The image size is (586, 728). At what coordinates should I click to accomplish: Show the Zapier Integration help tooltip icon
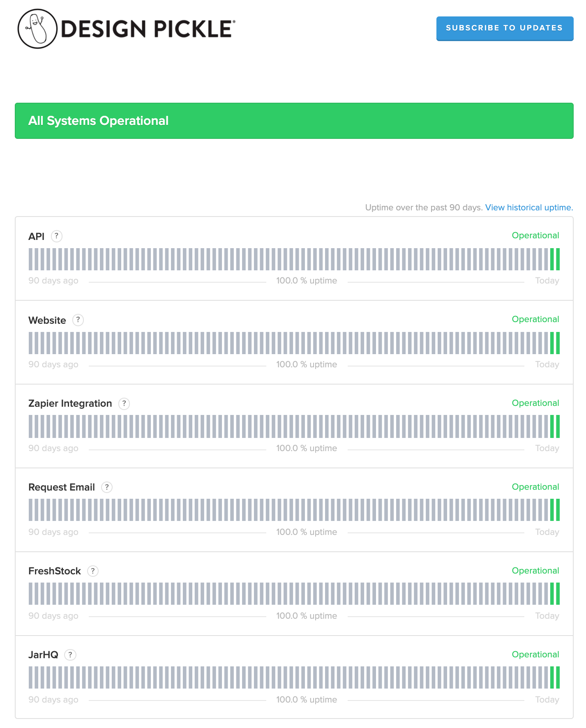point(124,404)
